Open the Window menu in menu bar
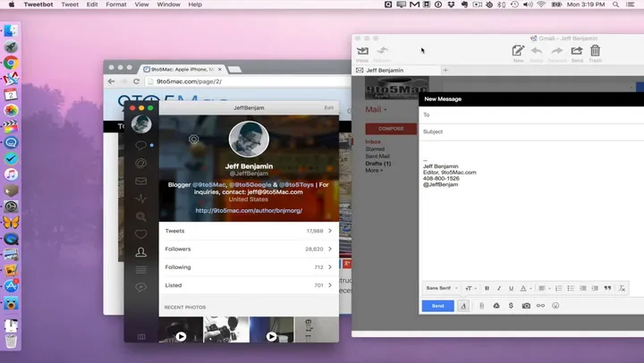 click(x=168, y=4)
